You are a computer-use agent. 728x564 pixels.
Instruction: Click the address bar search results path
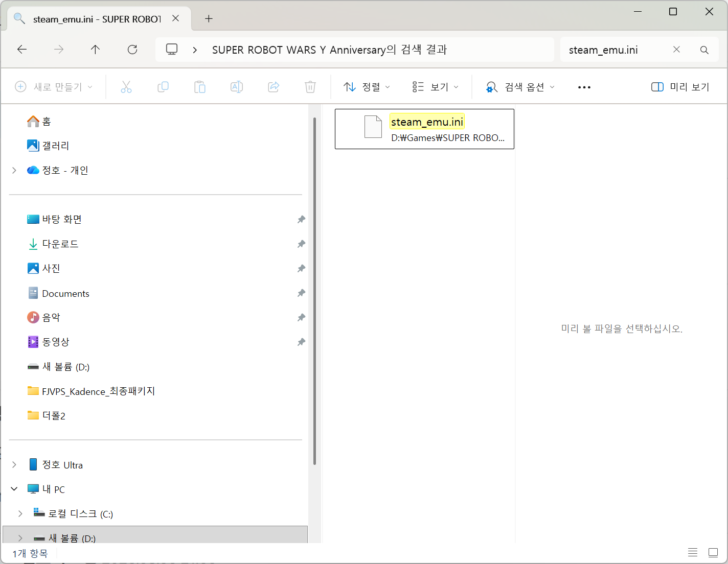coord(330,50)
